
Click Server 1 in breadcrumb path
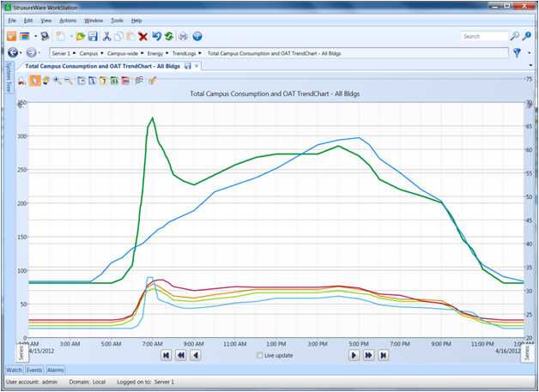pos(61,53)
